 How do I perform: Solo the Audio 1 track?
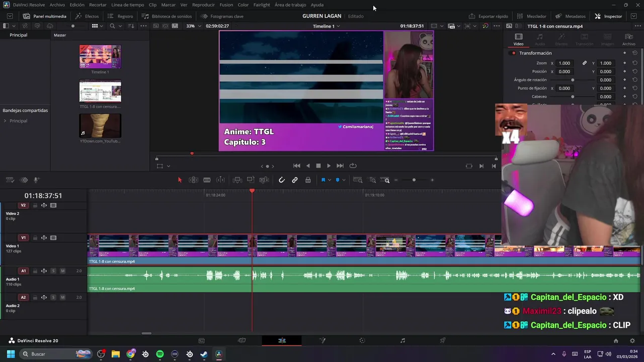click(53, 271)
